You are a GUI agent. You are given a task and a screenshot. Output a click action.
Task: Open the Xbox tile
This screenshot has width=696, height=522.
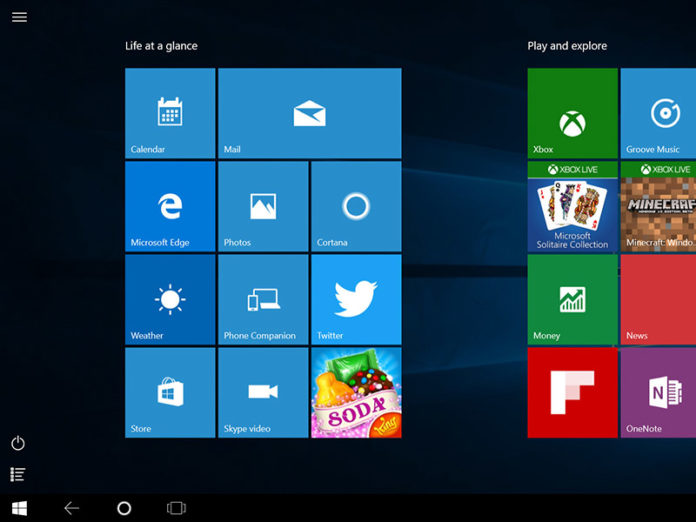tap(573, 113)
